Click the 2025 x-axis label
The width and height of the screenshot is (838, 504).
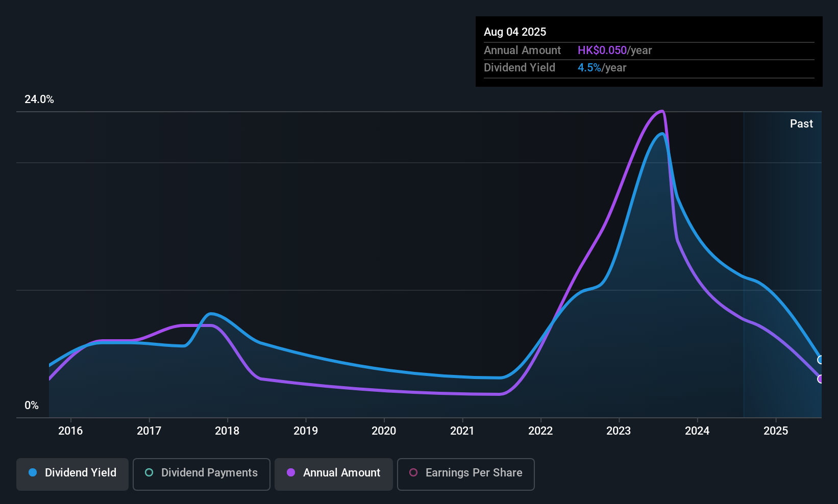[x=776, y=431]
